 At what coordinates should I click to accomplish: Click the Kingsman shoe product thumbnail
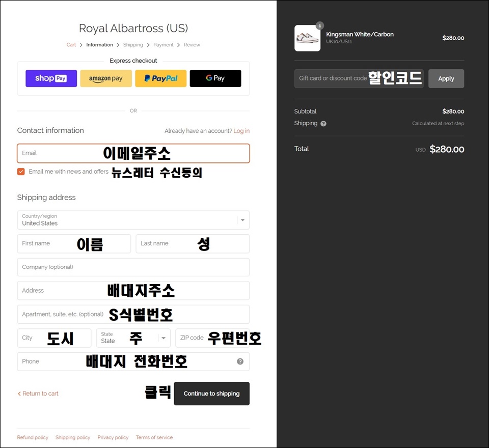[308, 38]
